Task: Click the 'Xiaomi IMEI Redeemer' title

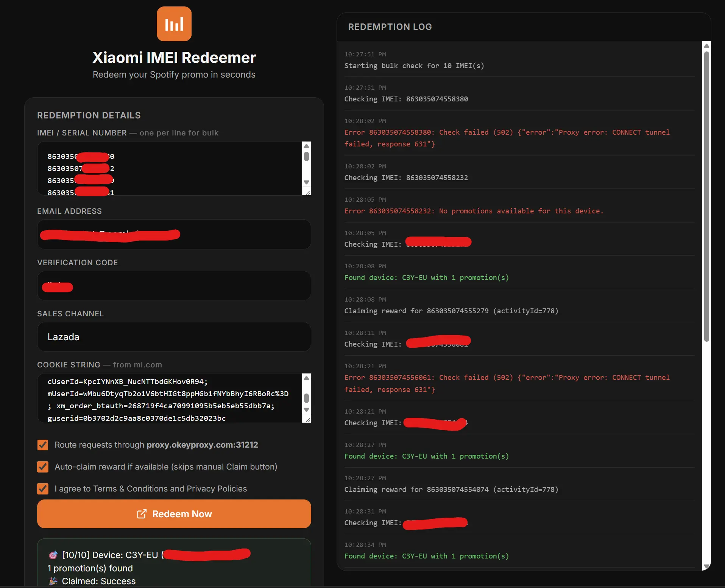Action: click(x=174, y=58)
